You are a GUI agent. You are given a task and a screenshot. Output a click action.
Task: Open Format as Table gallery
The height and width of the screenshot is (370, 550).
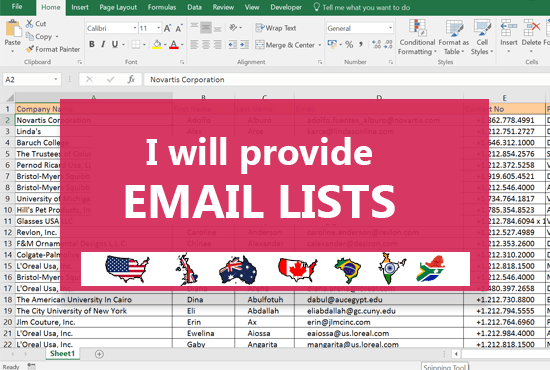(x=454, y=37)
